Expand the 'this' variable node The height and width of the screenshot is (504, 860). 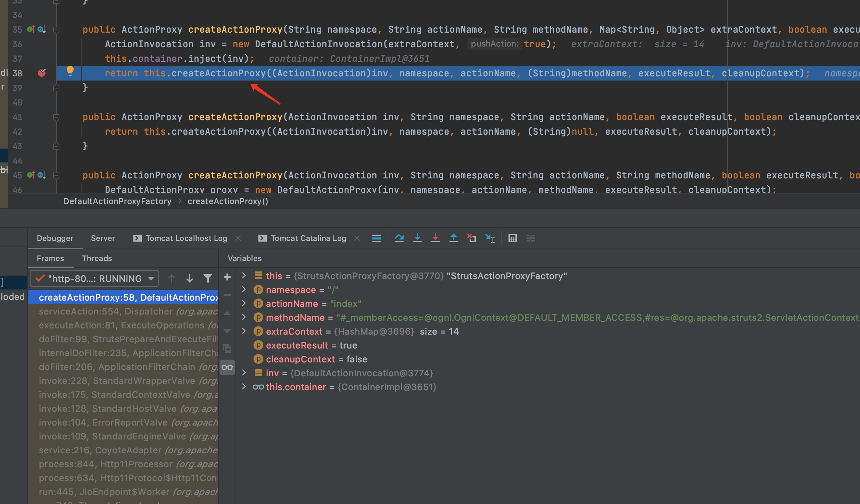(244, 276)
